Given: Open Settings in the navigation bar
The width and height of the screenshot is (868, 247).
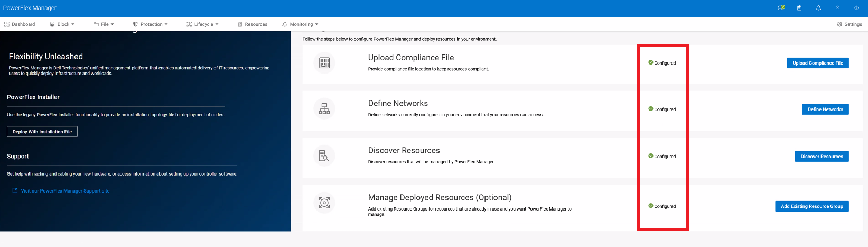Looking at the screenshot, I should click(850, 24).
